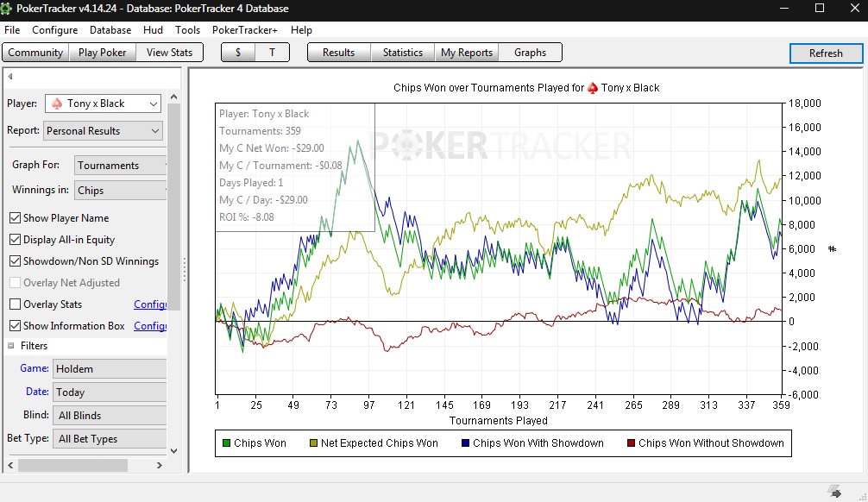
Task: Enable the Overlay Stats checkbox
Action: (x=15, y=304)
